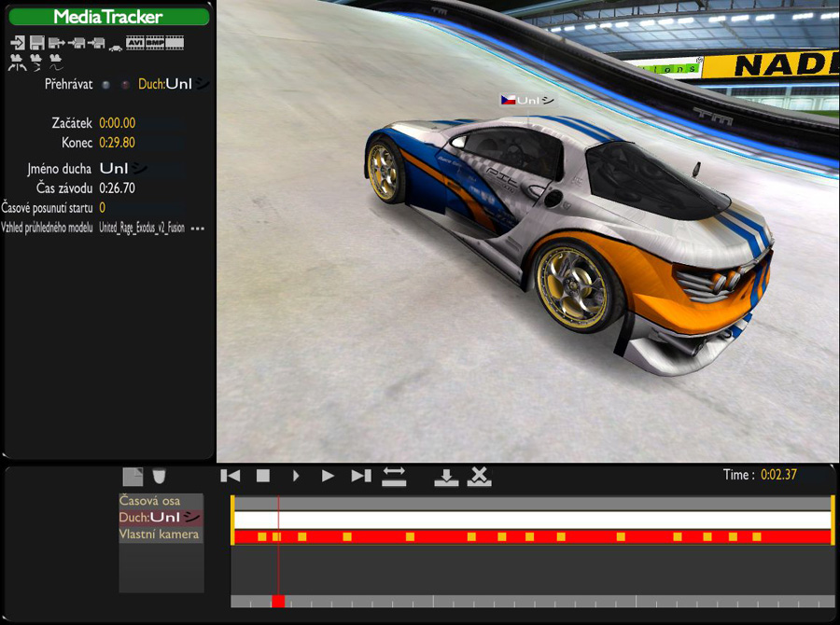The image size is (840, 625).
Task: Play the clip with large triangle
Action: 328,476
